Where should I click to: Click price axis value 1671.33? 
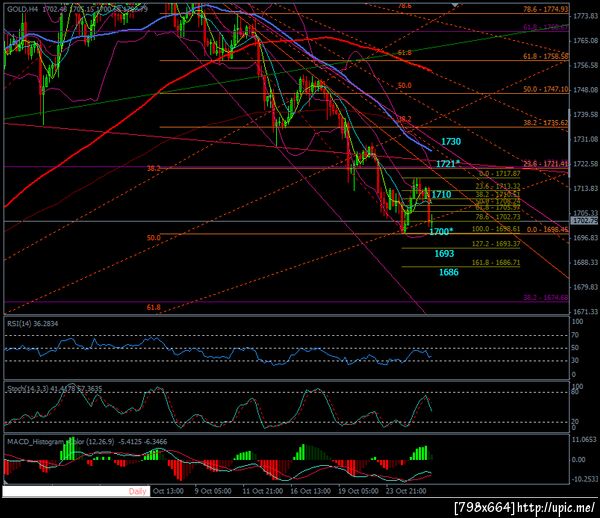tap(585, 312)
